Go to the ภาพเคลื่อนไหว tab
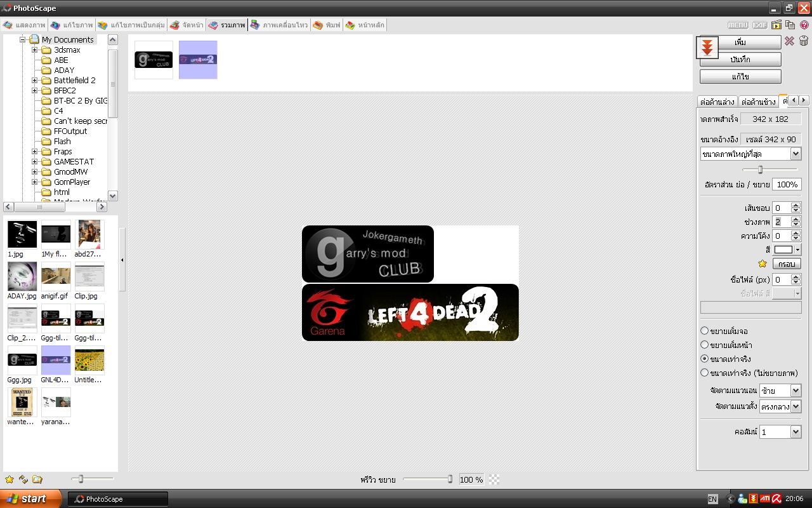The height and width of the screenshot is (508, 812). 279,25
